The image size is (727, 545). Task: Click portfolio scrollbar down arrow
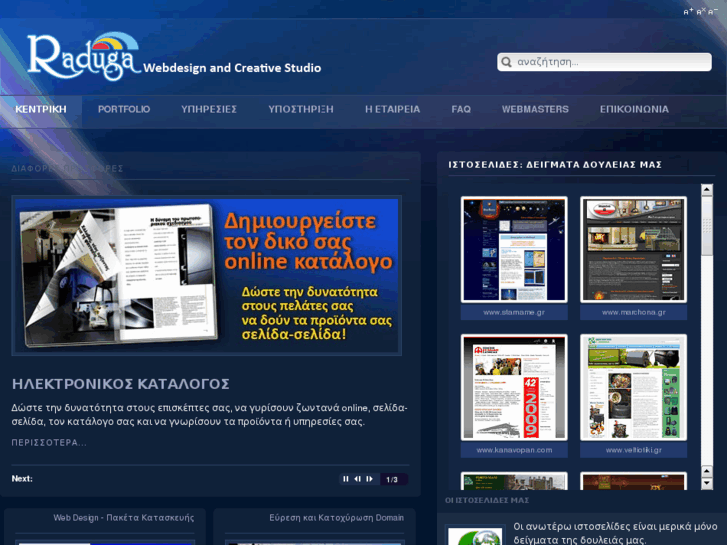(707, 483)
